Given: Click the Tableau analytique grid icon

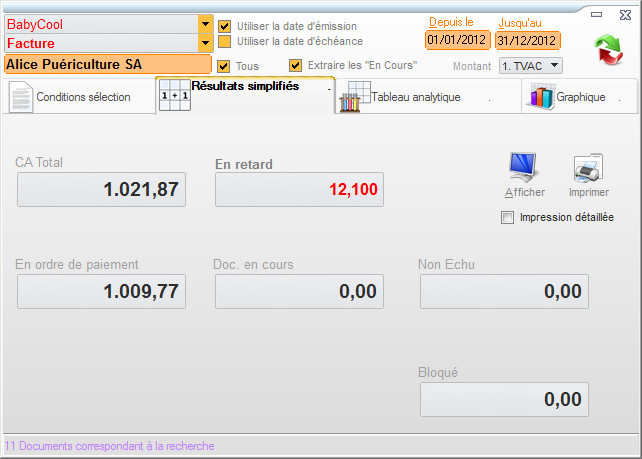Looking at the screenshot, I should [354, 97].
